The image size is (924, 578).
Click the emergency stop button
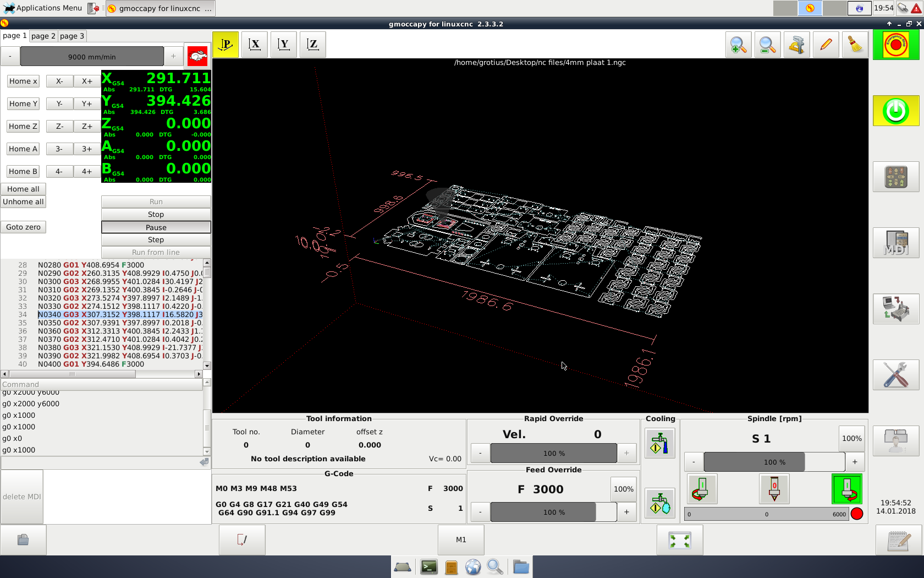click(896, 45)
